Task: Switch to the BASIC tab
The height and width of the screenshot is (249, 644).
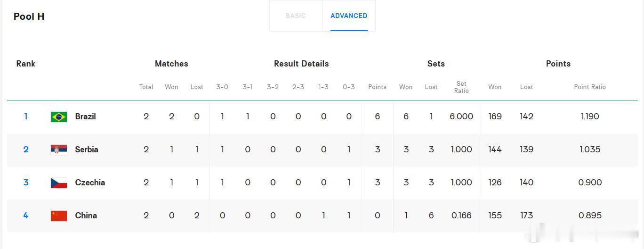Action: coord(296,16)
